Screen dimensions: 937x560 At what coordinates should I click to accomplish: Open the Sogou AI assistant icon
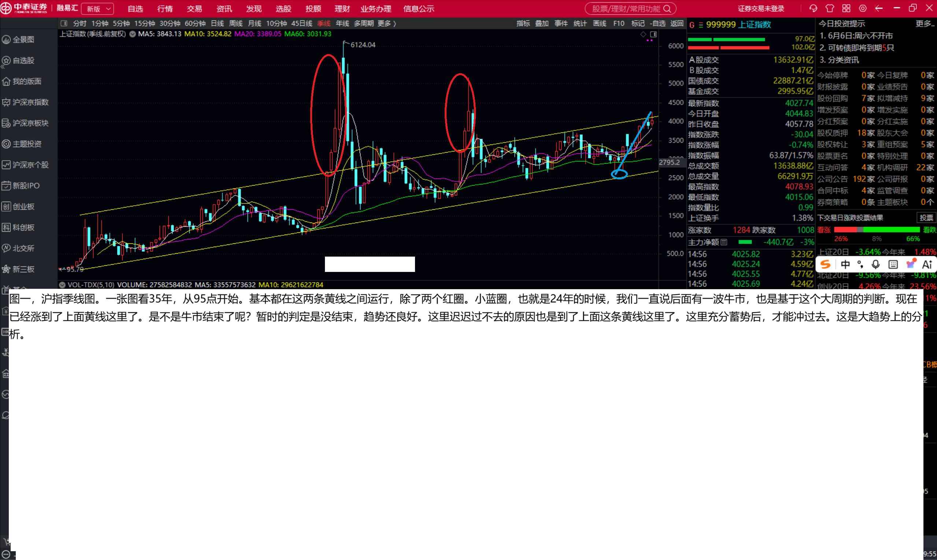[x=927, y=264]
